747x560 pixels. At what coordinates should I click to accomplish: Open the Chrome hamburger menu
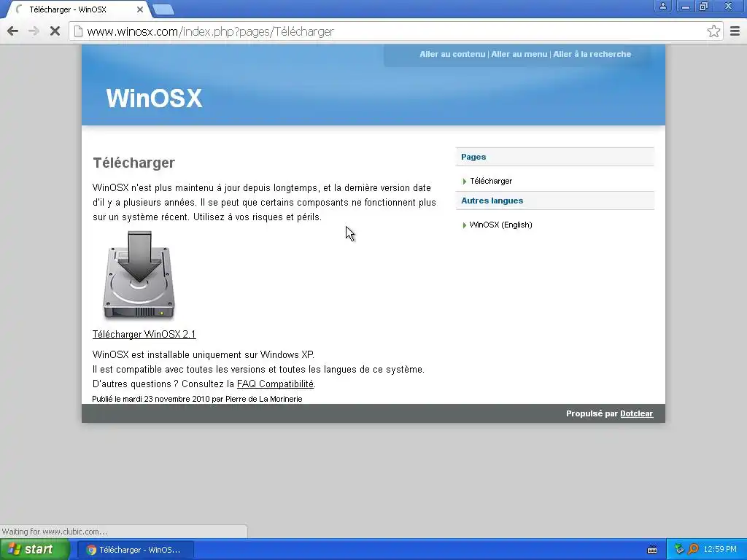coord(735,31)
